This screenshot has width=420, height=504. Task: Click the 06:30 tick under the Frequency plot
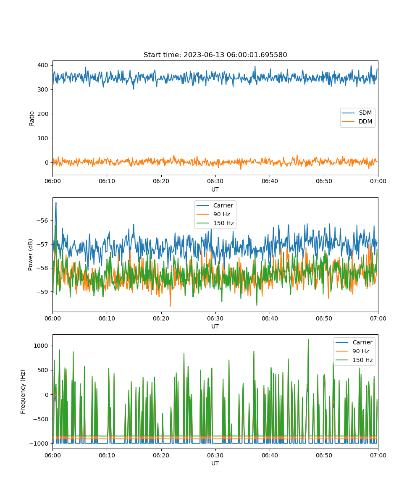tap(215, 455)
